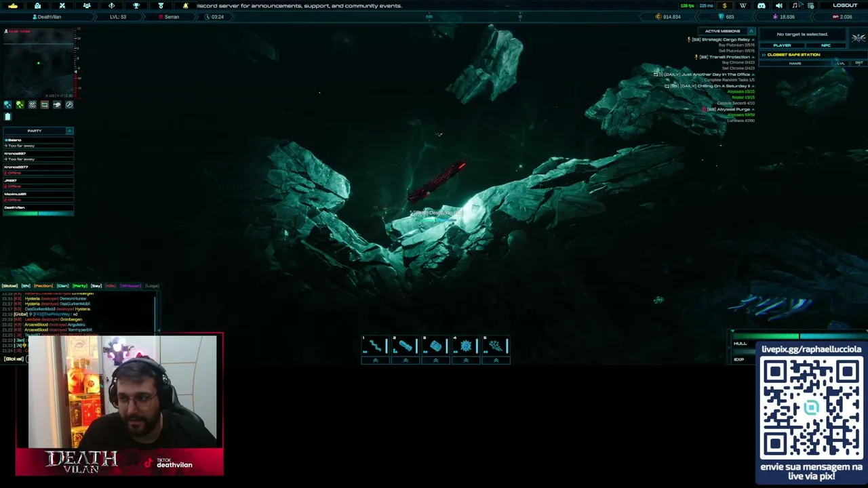Activate weapon slot 3
Image resolution: width=868 pixels, height=488 pixels.
[435, 346]
